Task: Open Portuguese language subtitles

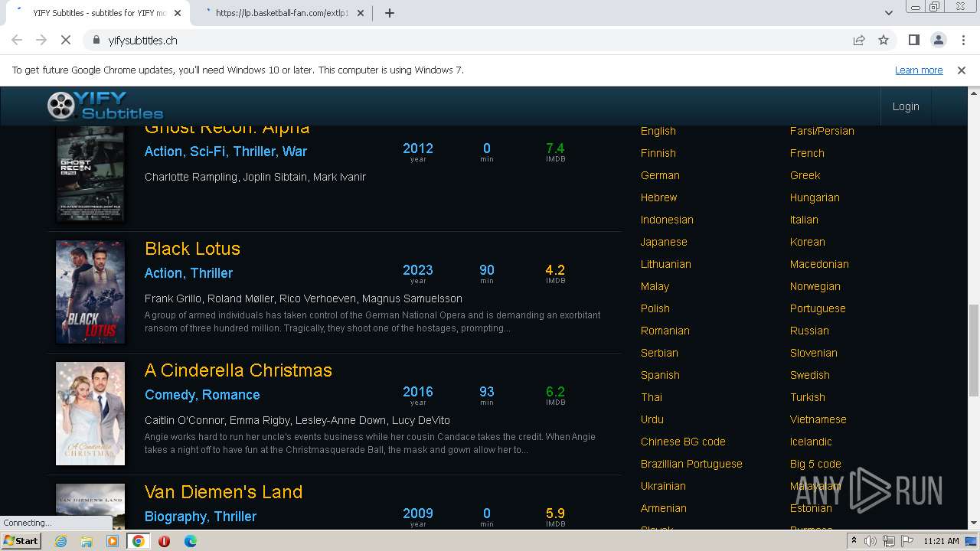Action: point(818,308)
